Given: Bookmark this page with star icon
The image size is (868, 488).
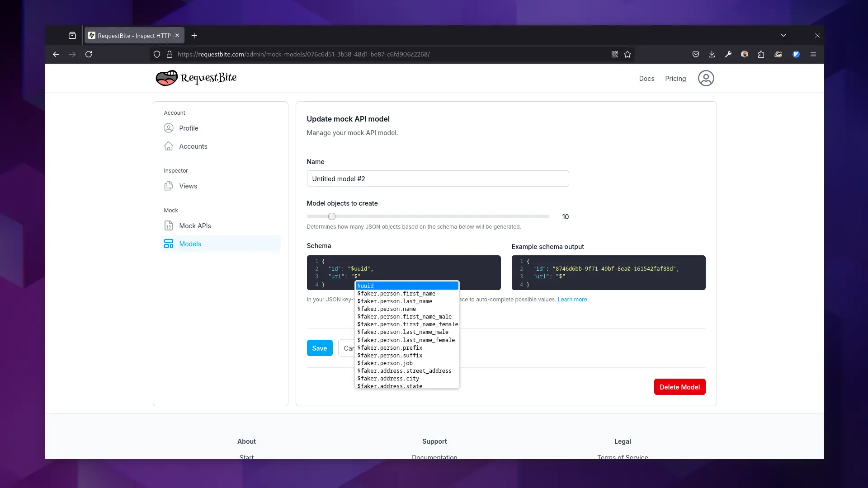Looking at the screenshot, I should (x=627, y=54).
